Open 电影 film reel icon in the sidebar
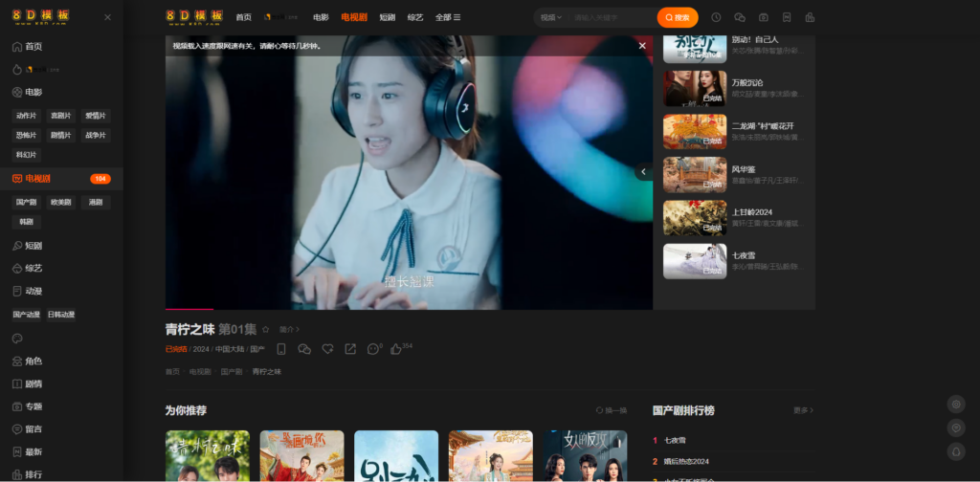 tap(17, 93)
